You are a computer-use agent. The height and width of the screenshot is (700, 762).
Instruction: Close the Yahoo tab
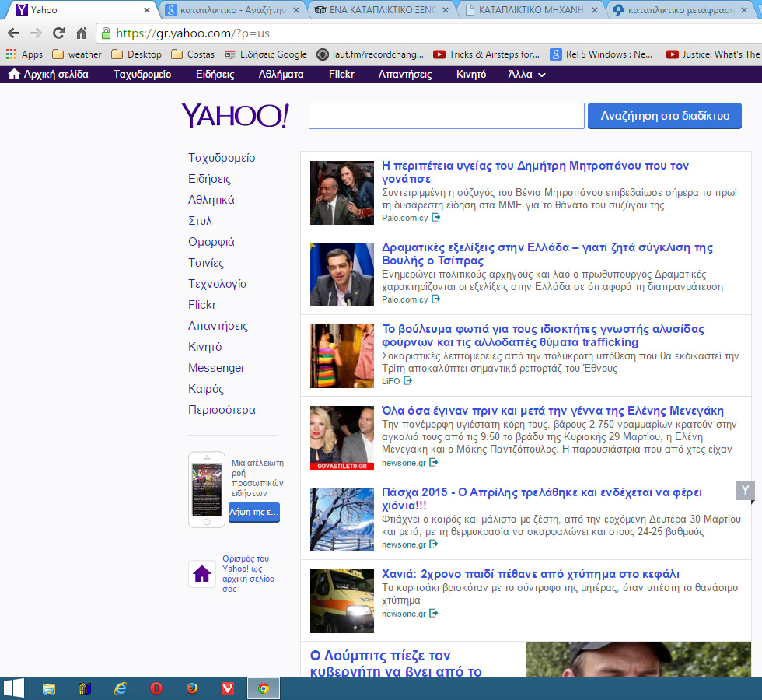(147, 9)
